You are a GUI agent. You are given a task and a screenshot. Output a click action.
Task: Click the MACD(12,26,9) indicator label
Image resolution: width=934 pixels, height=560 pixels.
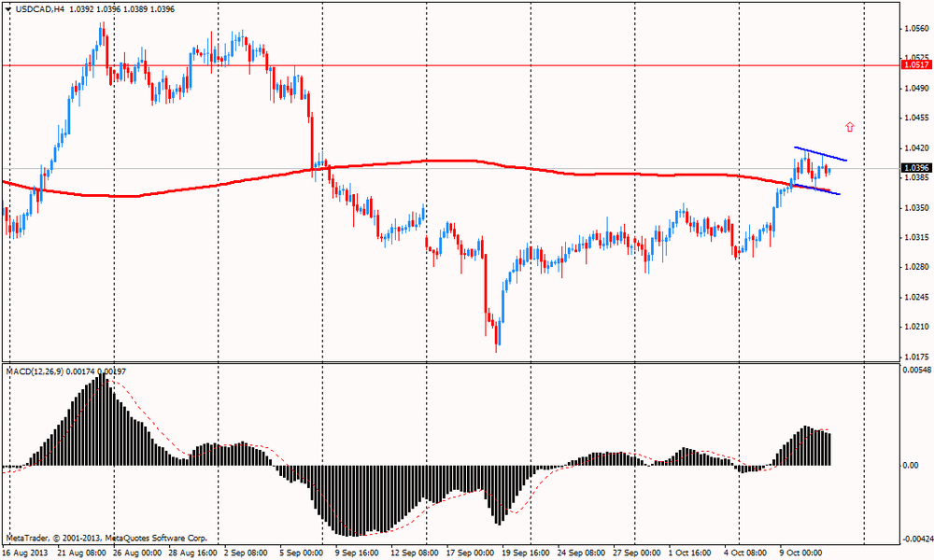[36, 371]
